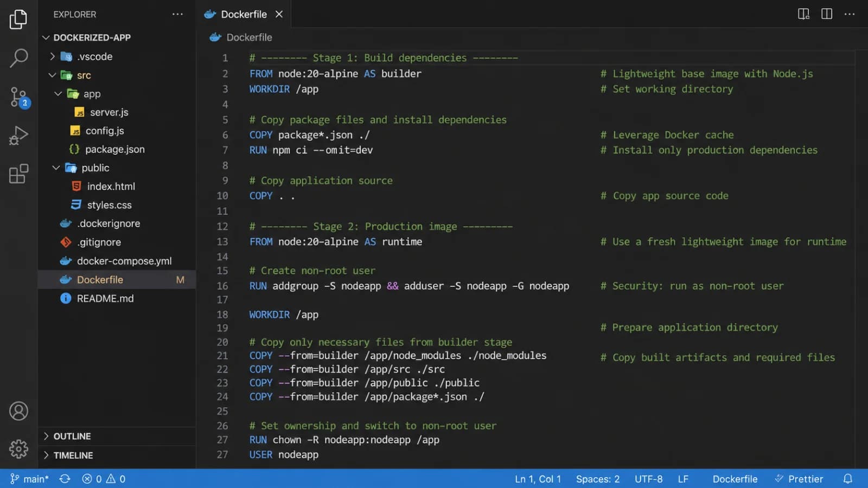
Task: Open Explorer more actions ellipsis
Action: click(177, 14)
